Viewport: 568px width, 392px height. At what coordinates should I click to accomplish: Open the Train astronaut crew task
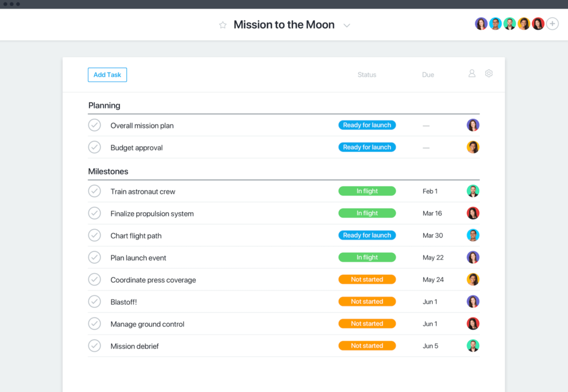[143, 191]
